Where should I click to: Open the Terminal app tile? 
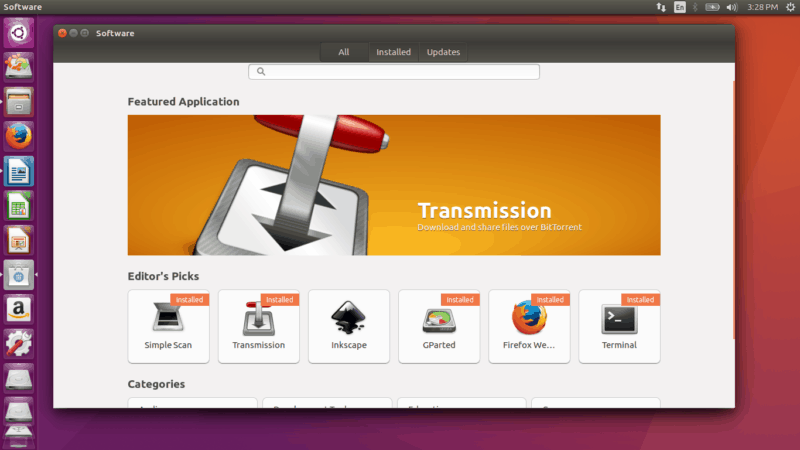point(619,327)
